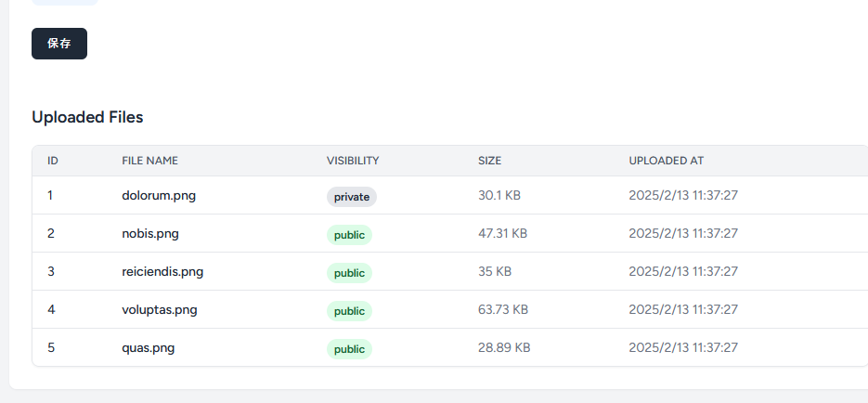Screen dimensions: 868x403
Task: Click the FILE NAME column header
Action: [x=150, y=161]
